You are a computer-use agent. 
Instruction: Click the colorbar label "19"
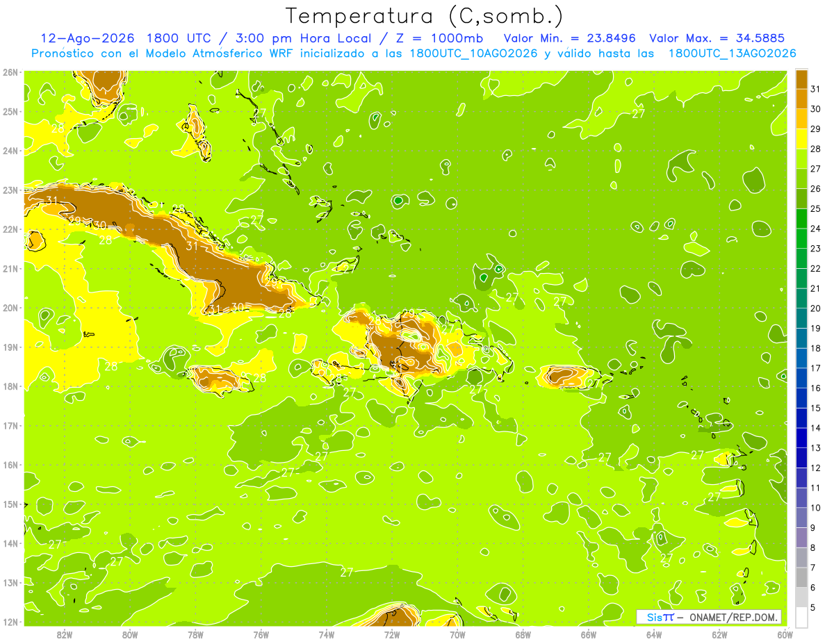point(816,328)
